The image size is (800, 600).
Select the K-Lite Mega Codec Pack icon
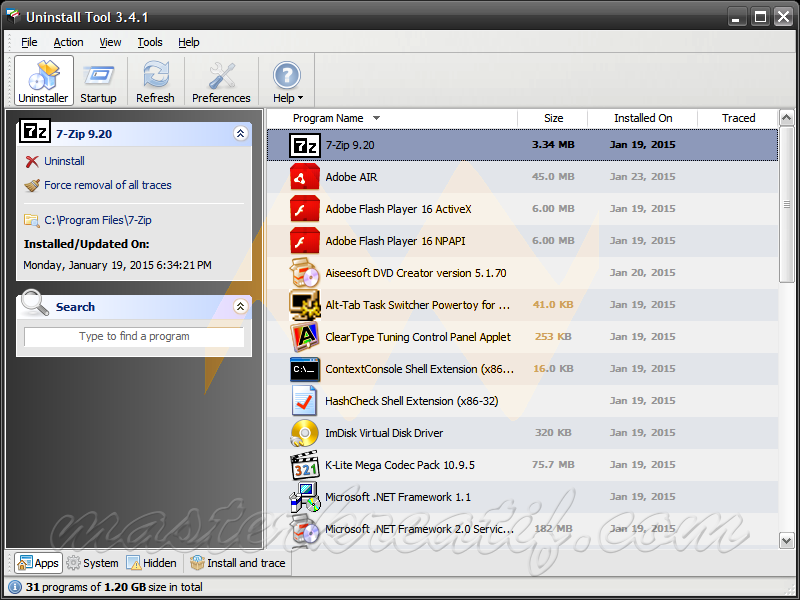pos(305,465)
